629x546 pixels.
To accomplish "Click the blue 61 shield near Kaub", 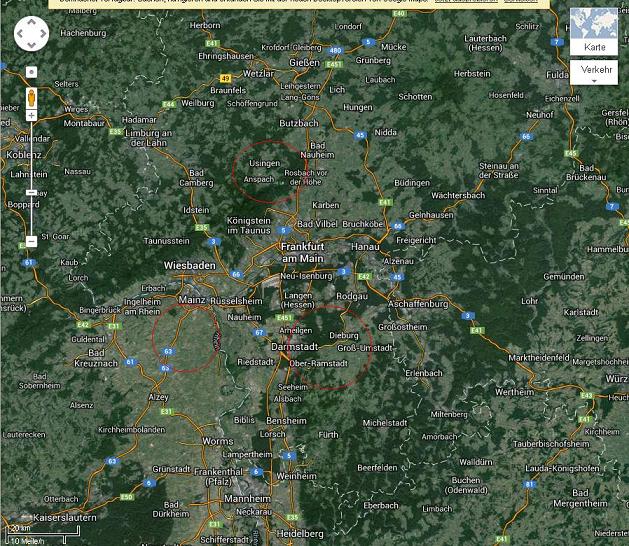I will tap(28, 263).
